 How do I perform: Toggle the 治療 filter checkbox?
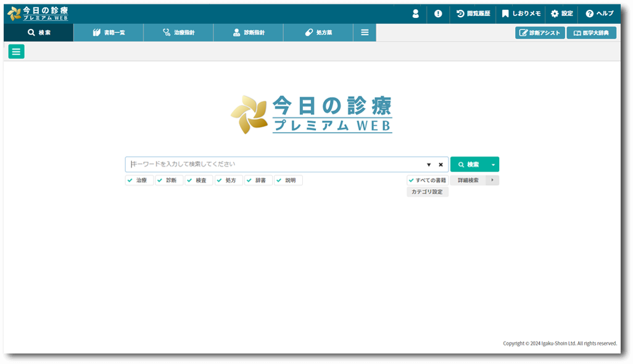[x=139, y=180]
